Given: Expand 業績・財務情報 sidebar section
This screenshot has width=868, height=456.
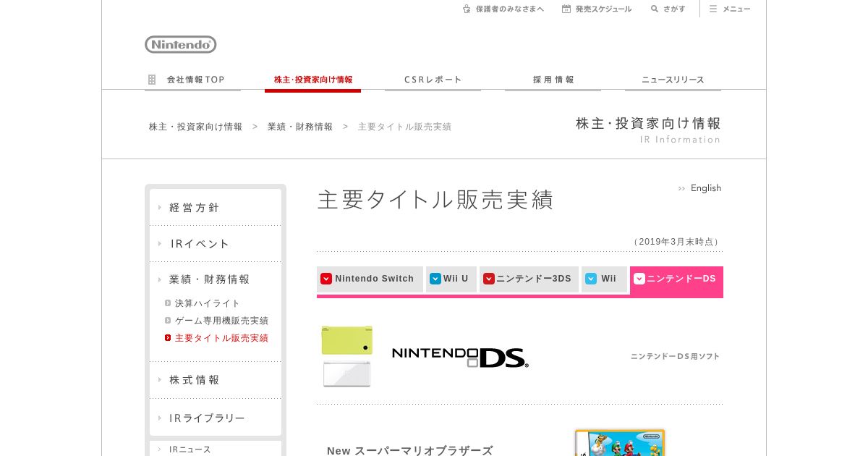Looking at the screenshot, I should [216, 279].
